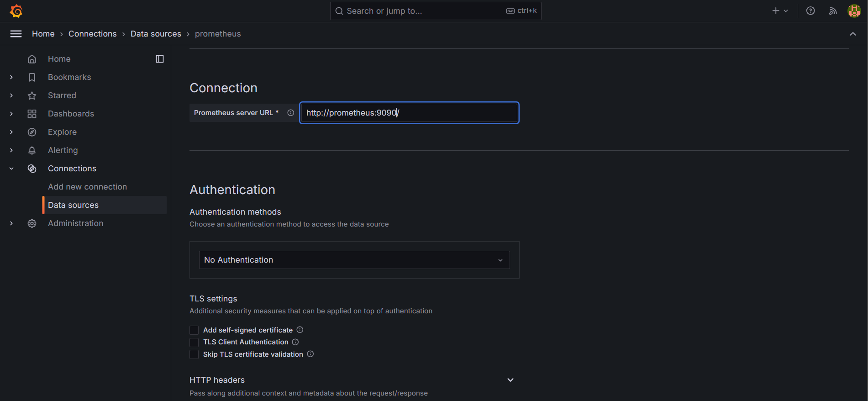868x401 pixels.
Task: Collapse the Connections section arrow
Action: (x=11, y=169)
